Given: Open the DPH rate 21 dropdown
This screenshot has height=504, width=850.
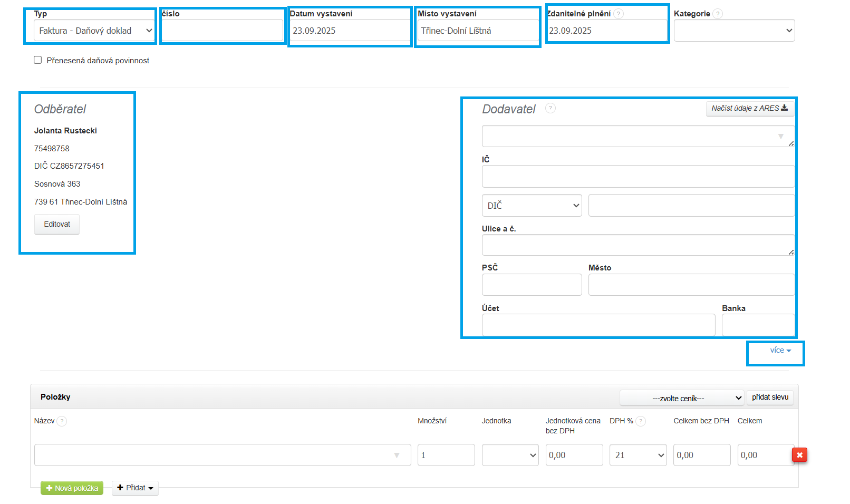Looking at the screenshot, I should point(637,455).
